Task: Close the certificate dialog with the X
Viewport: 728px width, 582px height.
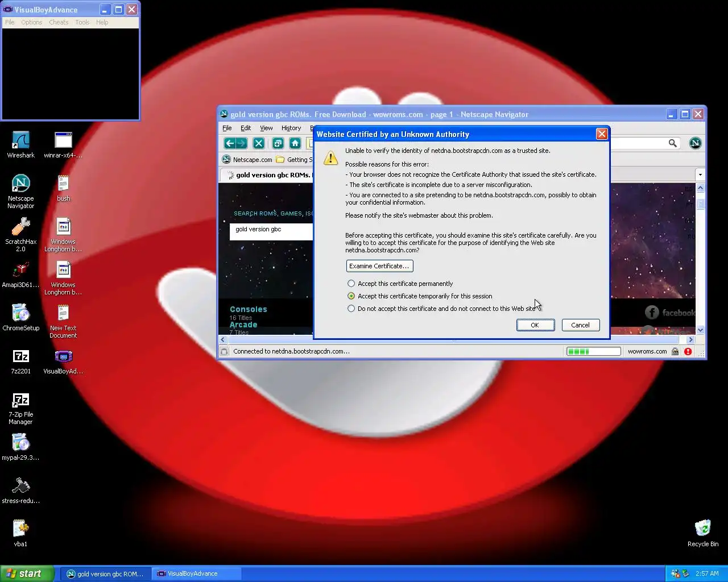Action: (602, 134)
